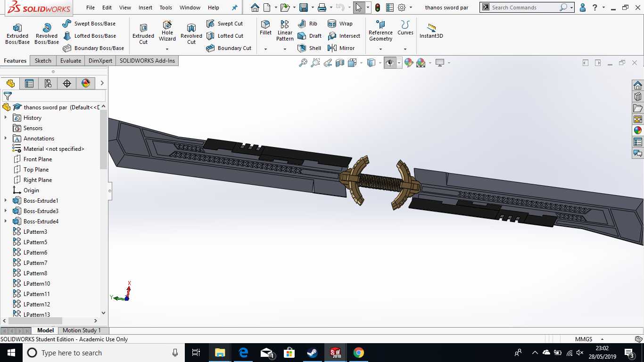Image resolution: width=644 pixels, height=362 pixels.
Task: Switch to the Motion Study 1 tab
Action: click(82, 330)
